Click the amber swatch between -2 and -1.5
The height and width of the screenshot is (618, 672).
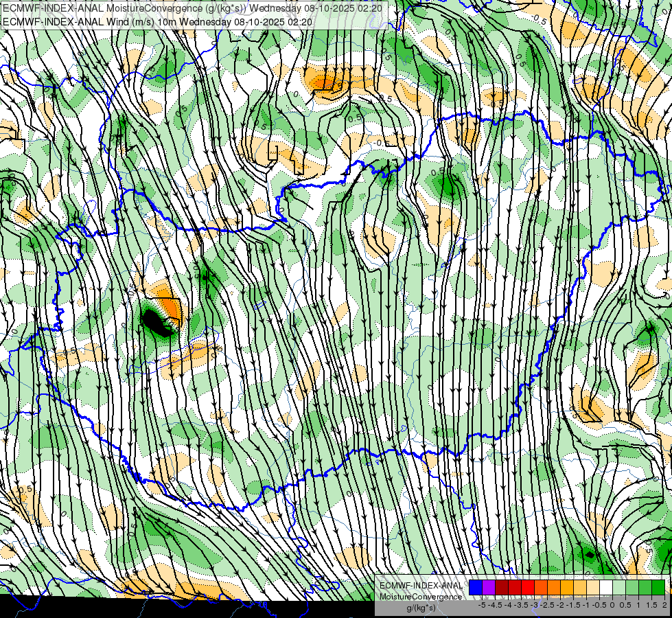click(567, 588)
